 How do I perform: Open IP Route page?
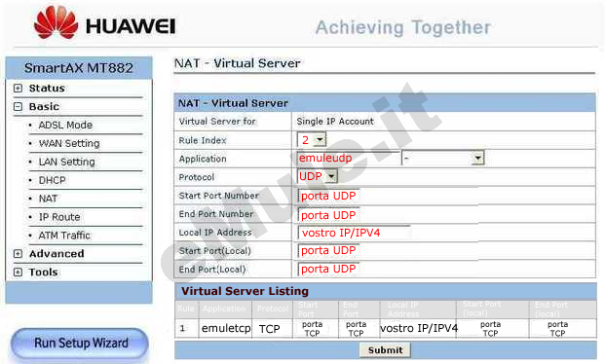click(59, 217)
